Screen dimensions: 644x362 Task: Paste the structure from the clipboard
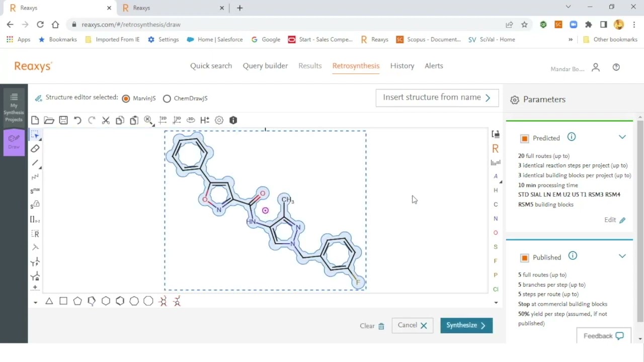tap(134, 120)
